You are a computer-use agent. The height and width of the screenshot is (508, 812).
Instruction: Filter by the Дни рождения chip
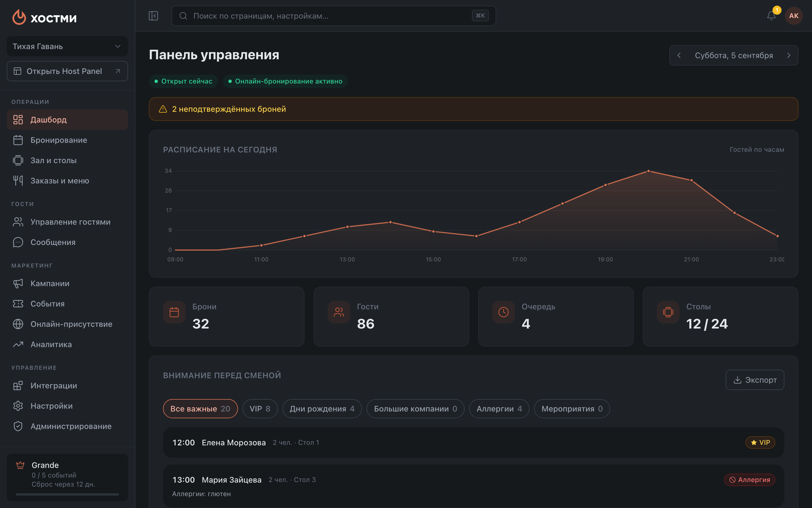point(322,409)
